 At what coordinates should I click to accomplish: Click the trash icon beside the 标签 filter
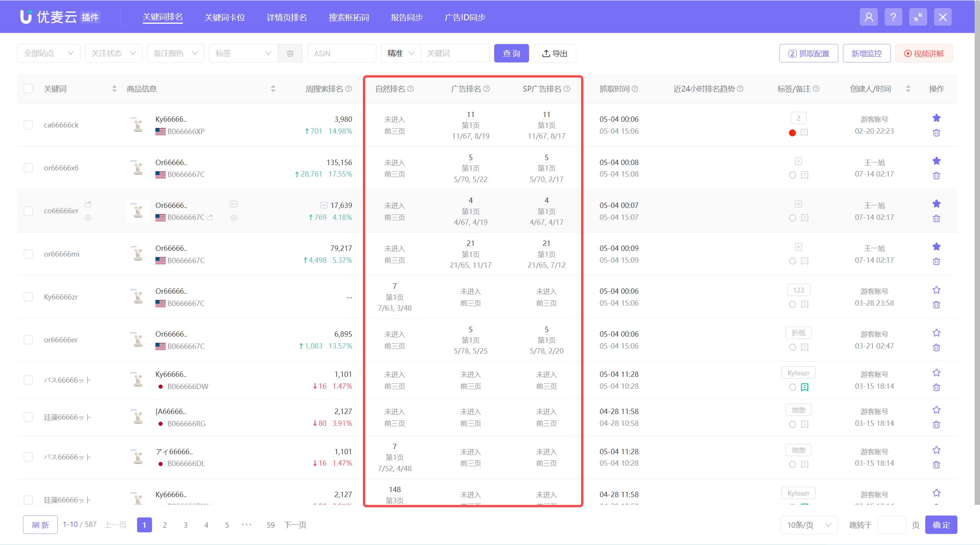point(290,53)
